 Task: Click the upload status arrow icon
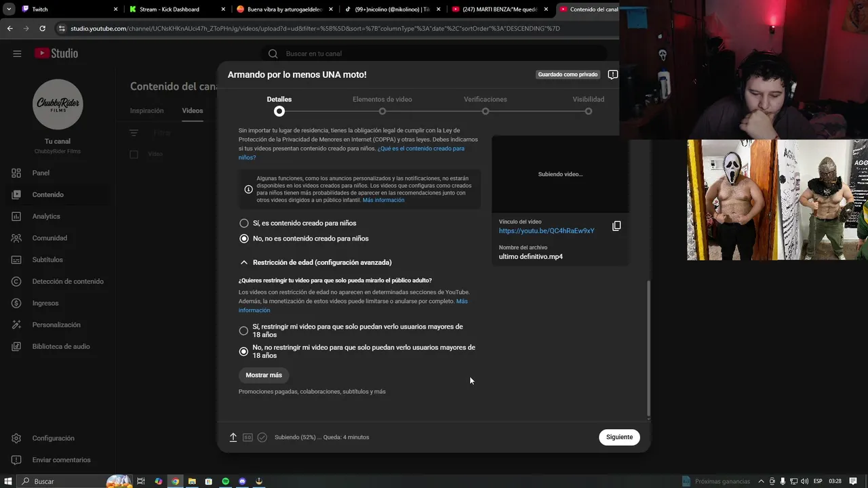233,437
